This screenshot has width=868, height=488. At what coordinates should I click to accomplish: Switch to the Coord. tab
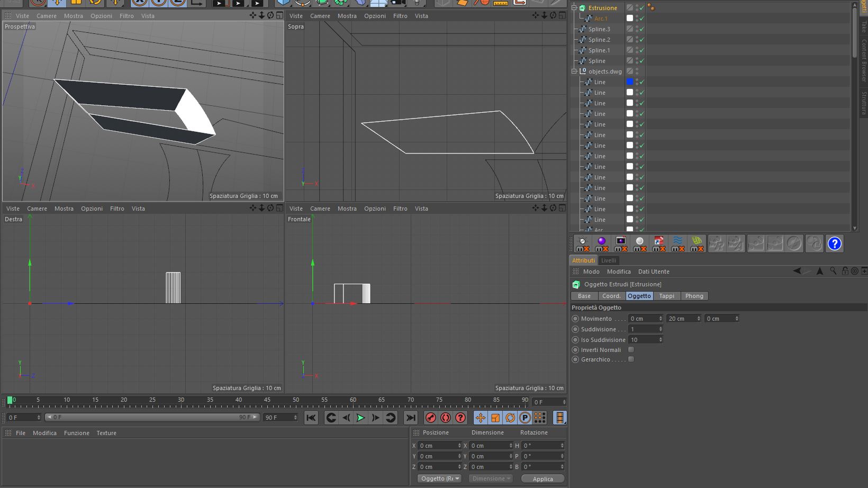click(611, 296)
